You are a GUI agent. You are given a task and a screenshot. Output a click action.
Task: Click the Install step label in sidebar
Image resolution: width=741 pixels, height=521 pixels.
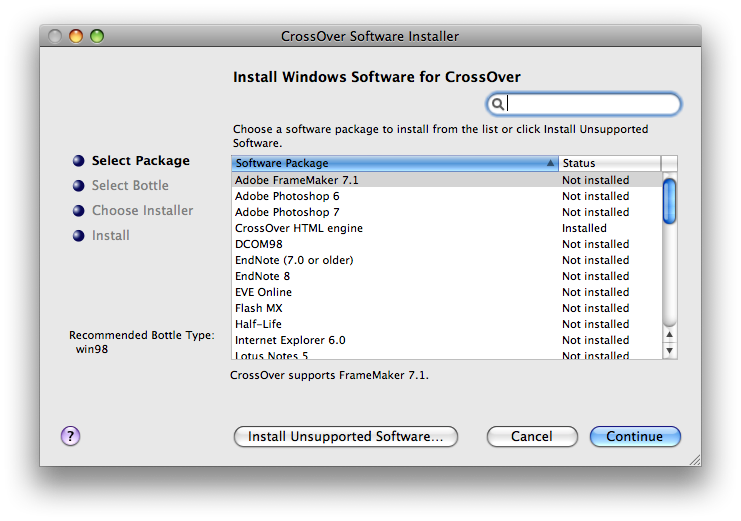click(111, 235)
